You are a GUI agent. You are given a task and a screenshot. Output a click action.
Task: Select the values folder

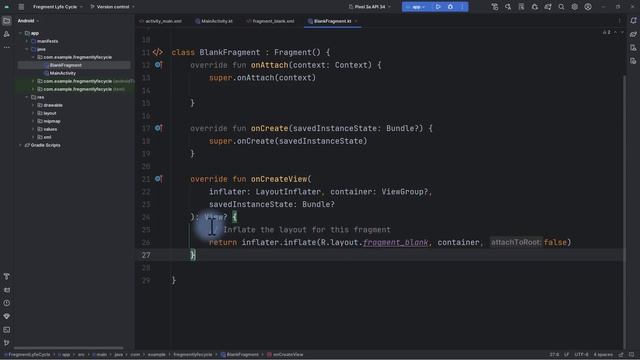coord(50,129)
